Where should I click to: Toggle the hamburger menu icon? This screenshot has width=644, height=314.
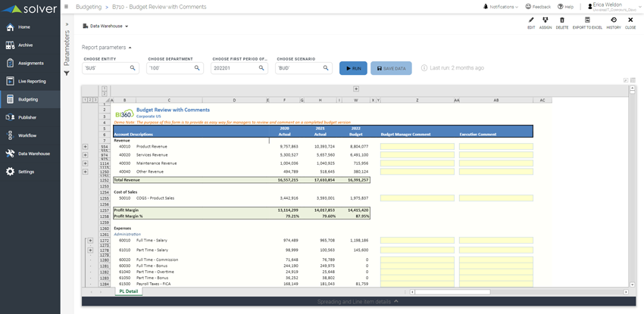pos(67,6)
